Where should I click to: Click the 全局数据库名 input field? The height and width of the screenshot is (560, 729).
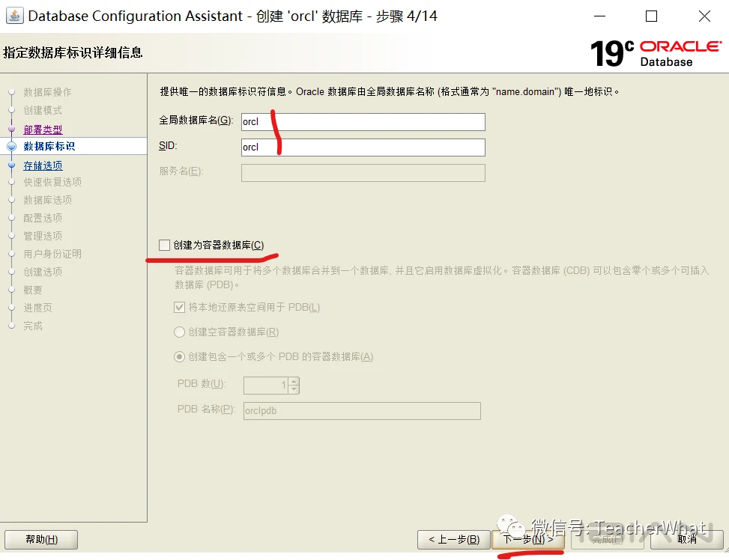tap(363, 122)
